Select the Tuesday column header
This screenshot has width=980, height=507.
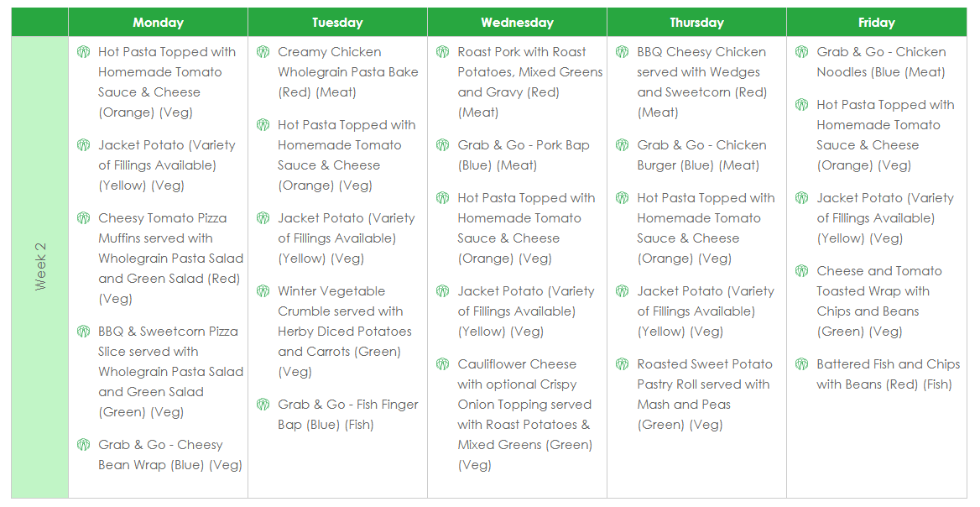337,23
